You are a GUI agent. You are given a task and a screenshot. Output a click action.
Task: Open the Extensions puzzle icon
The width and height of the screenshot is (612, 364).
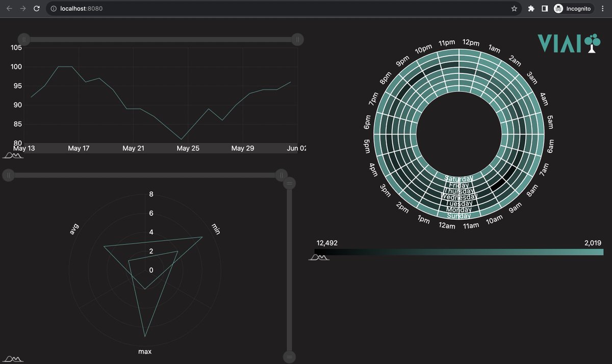pos(531,9)
